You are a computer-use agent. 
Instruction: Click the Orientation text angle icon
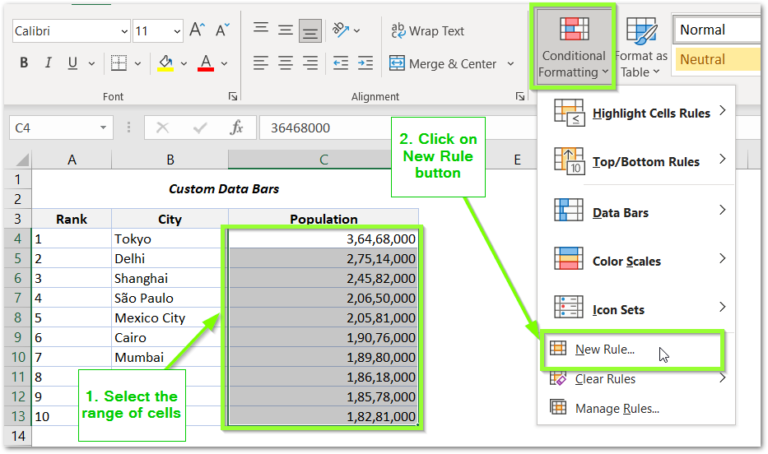[340, 30]
